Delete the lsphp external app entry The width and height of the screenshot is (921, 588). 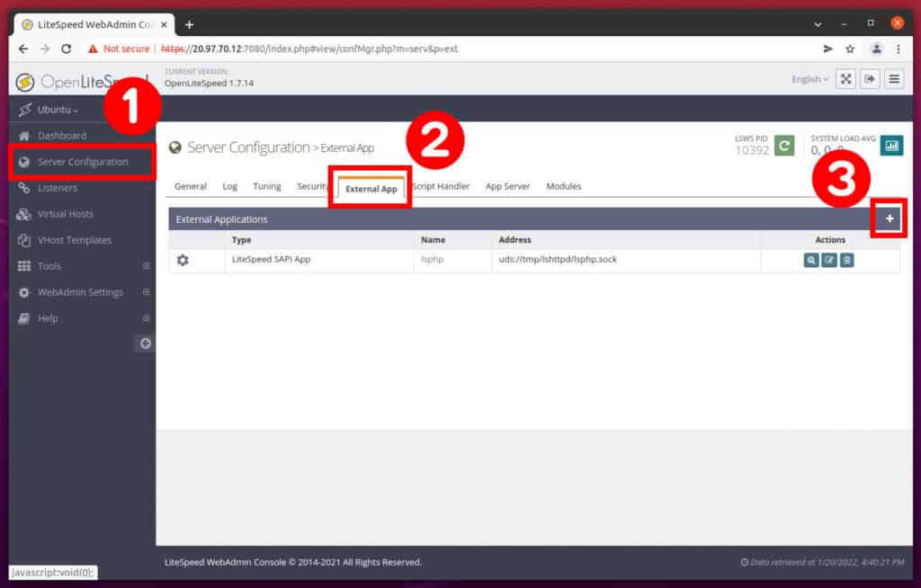pyautogui.click(x=846, y=260)
